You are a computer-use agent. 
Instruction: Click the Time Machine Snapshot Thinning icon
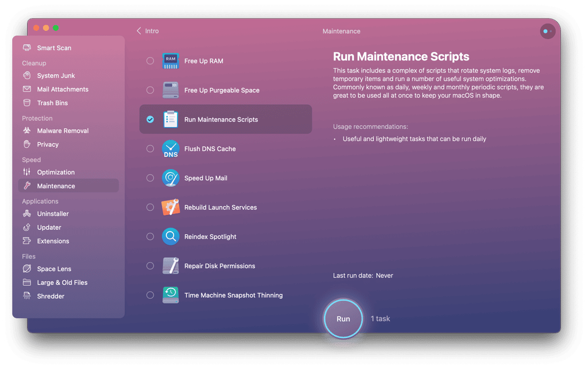click(x=171, y=295)
